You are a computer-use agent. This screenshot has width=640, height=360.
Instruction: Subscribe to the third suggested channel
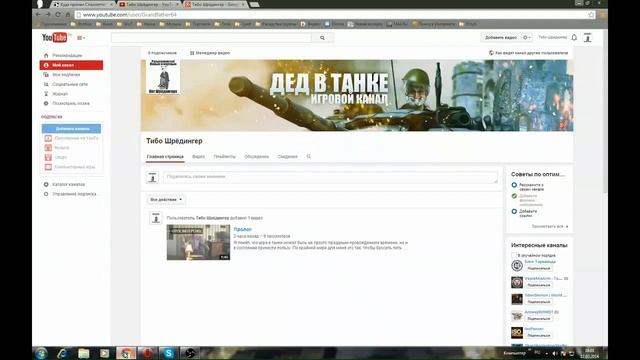539,302
